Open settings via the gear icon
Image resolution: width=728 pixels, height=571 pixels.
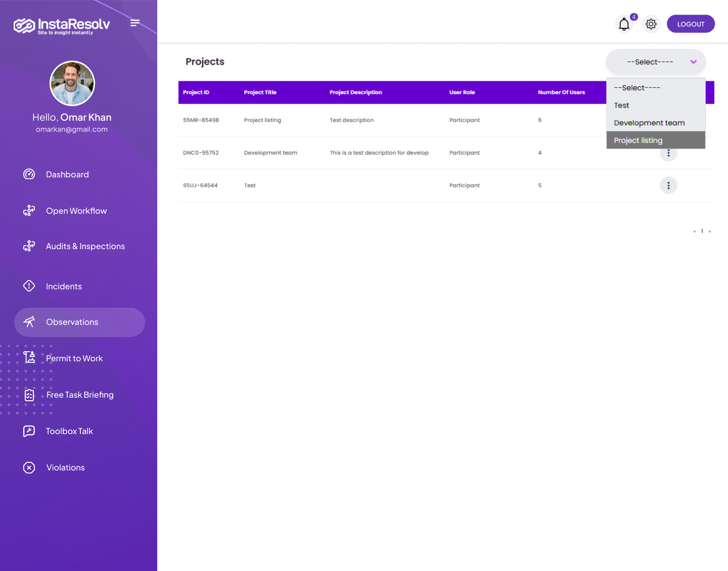coord(651,24)
